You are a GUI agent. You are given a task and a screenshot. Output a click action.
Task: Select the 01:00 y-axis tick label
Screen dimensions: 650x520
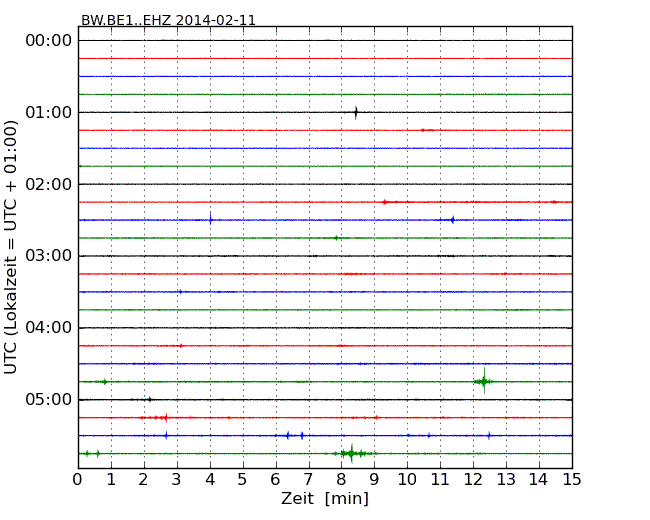49,112
